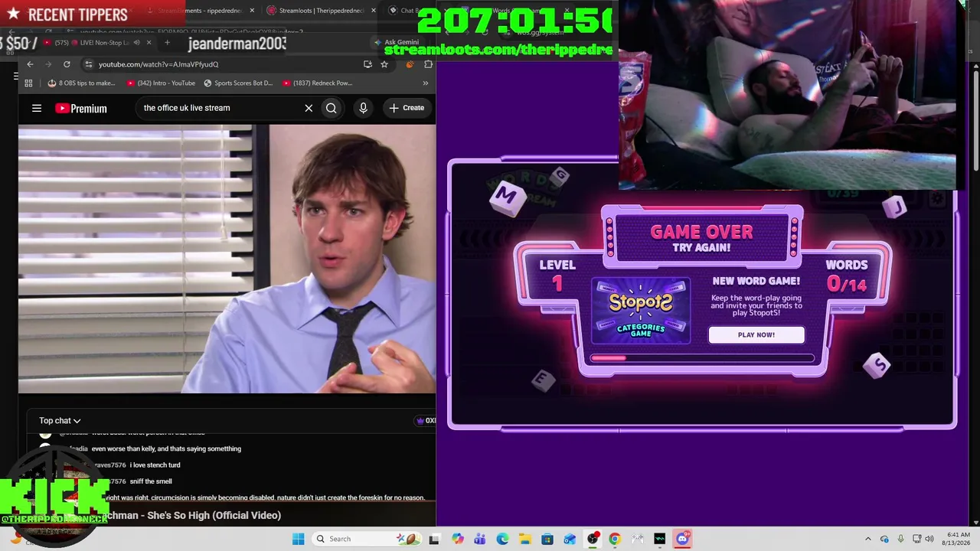Open the '8 OBS tips to make...' bookmark
Screen dimensions: 980x551
point(81,83)
